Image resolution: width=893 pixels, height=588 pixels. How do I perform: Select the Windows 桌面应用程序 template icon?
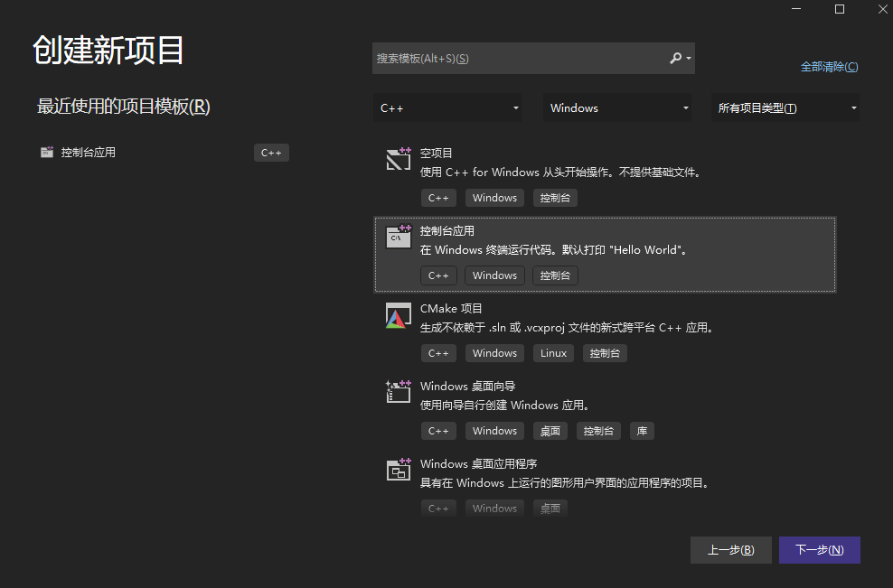pos(398,470)
